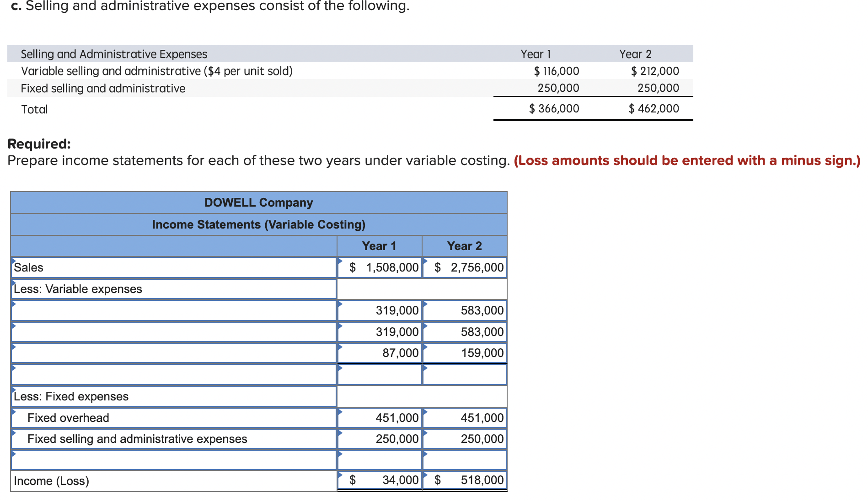Select the Year 2 column header

(x=465, y=245)
